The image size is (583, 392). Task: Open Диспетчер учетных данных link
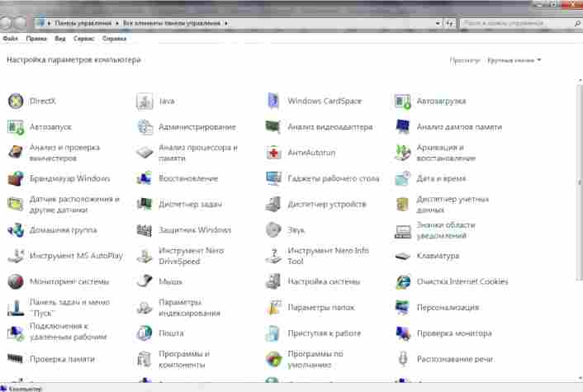tap(453, 205)
